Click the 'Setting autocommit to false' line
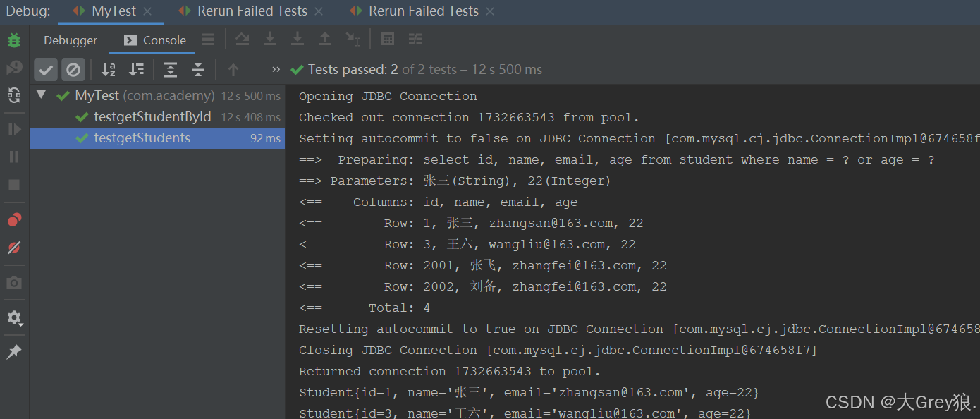 tap(639, 139)
